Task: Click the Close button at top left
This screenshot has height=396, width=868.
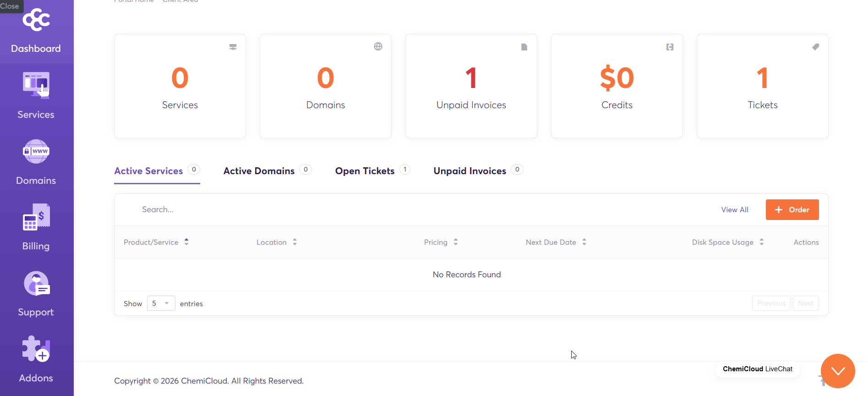Action: pos(11,6)
